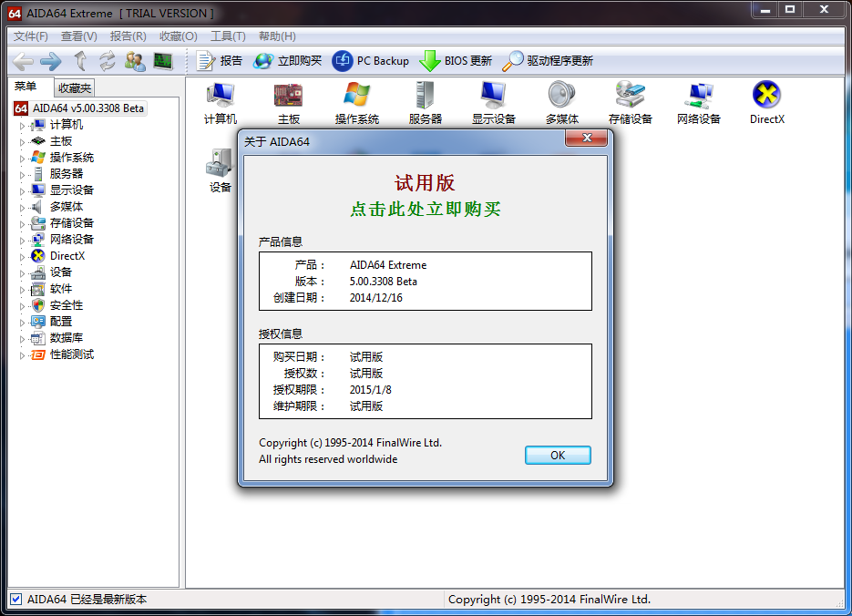
Task: Toggle the status bar update checkbox
Action: [15, 600]
